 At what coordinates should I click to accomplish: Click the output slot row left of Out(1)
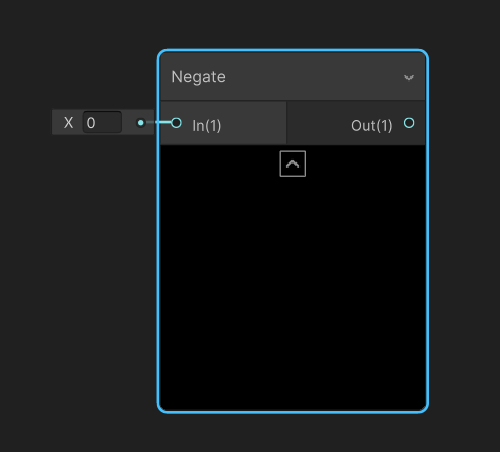click(x=318, y=123)
